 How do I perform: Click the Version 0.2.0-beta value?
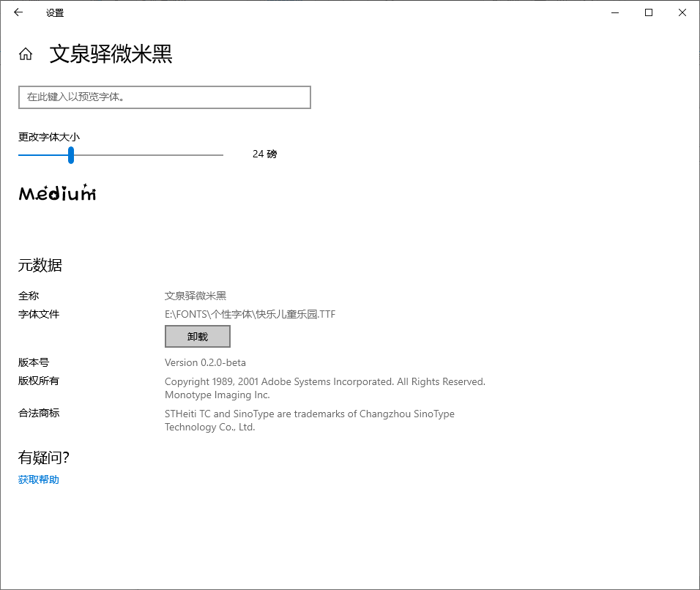pos(205,363)
